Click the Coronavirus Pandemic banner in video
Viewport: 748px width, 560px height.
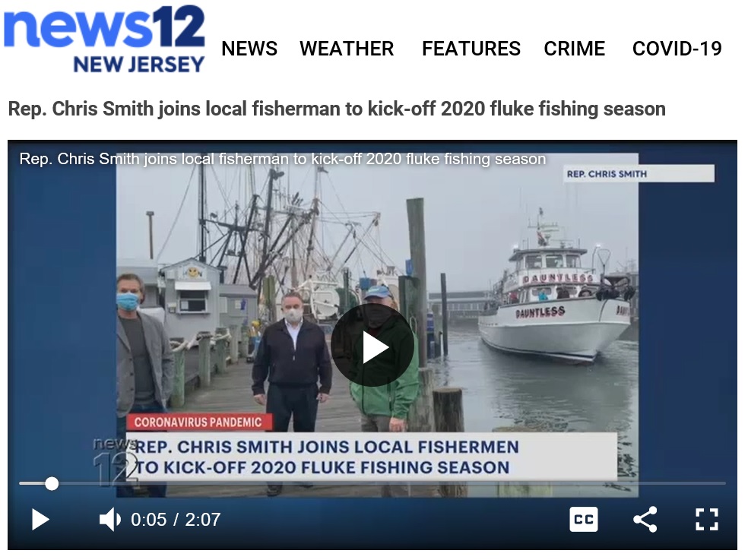198,422
